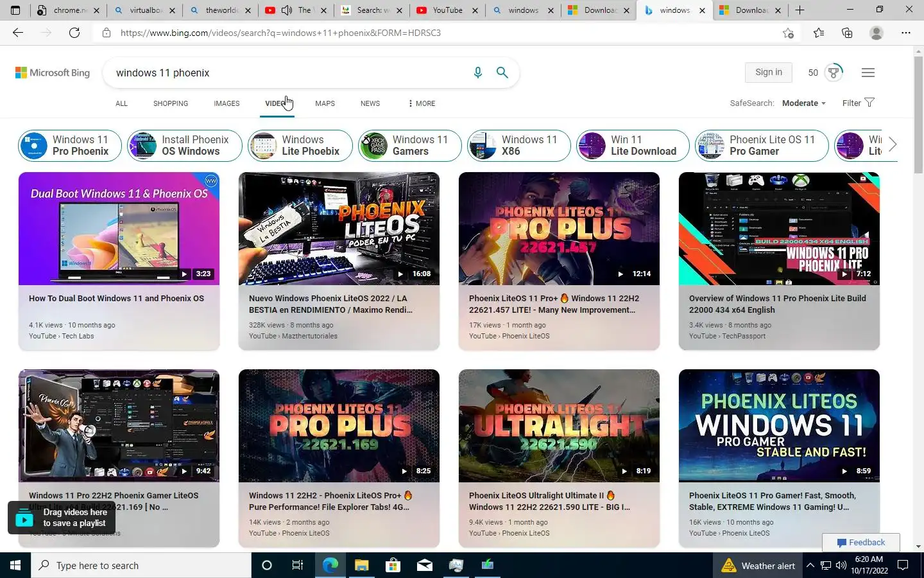
Task: Play the Pro Plus 22621.457 video thumbnail
Action: click(x=559, y=229)
